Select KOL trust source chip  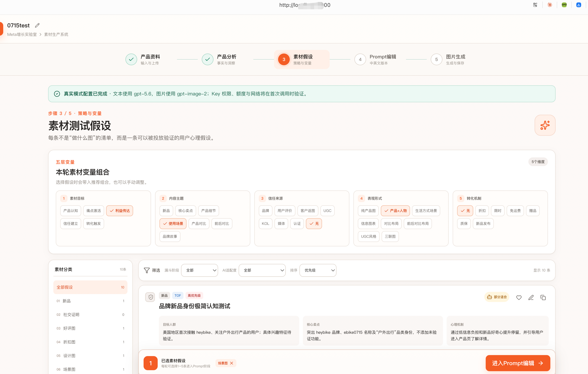(x=265, y=224)
